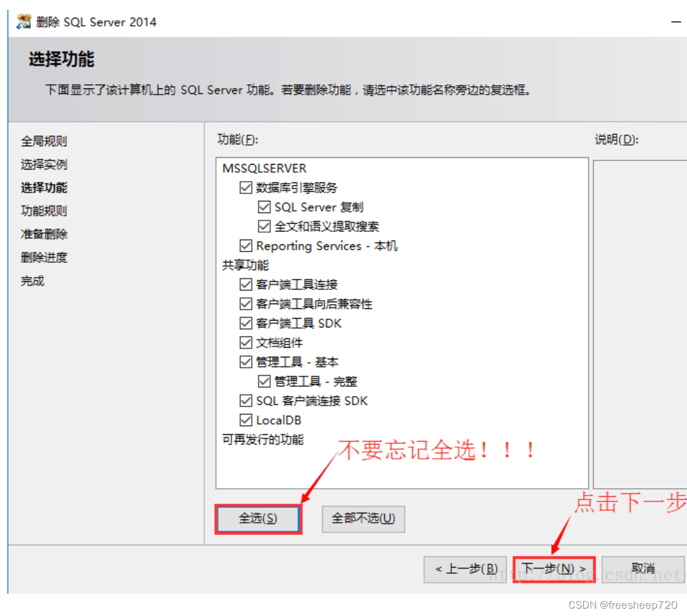The image size is (687, 616).
Task: Select the 选择功能 step in sidebar
Action: pyautogui.click(x=44, y=188)
